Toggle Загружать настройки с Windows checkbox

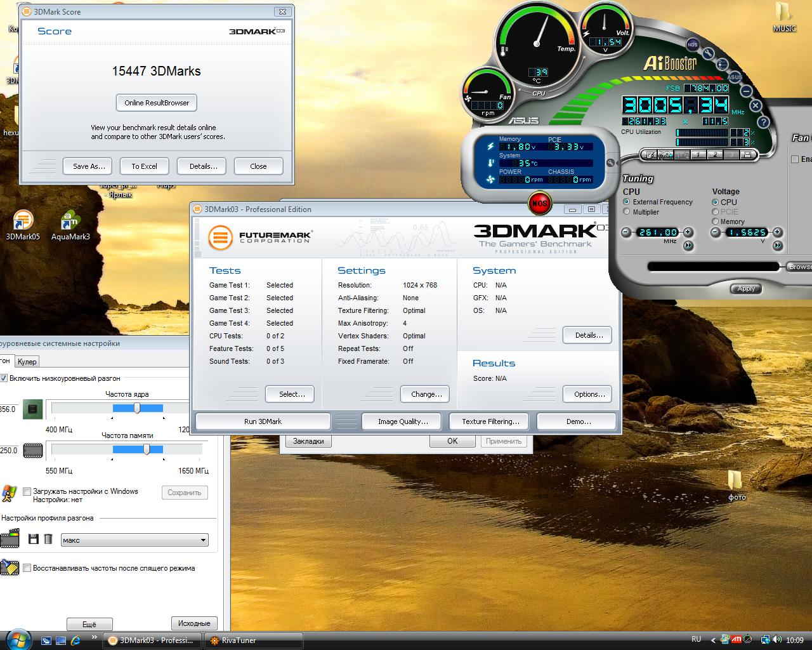27,491
